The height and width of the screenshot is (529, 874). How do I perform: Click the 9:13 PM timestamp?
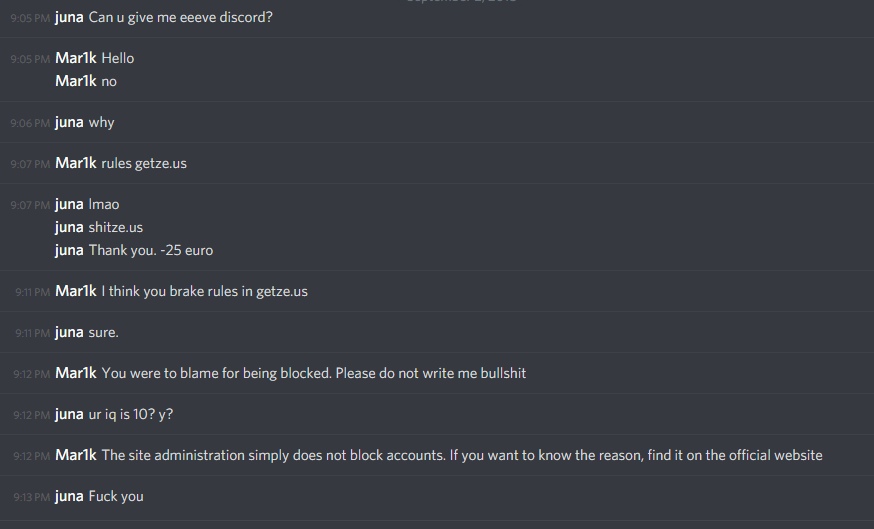click(32, 497)
